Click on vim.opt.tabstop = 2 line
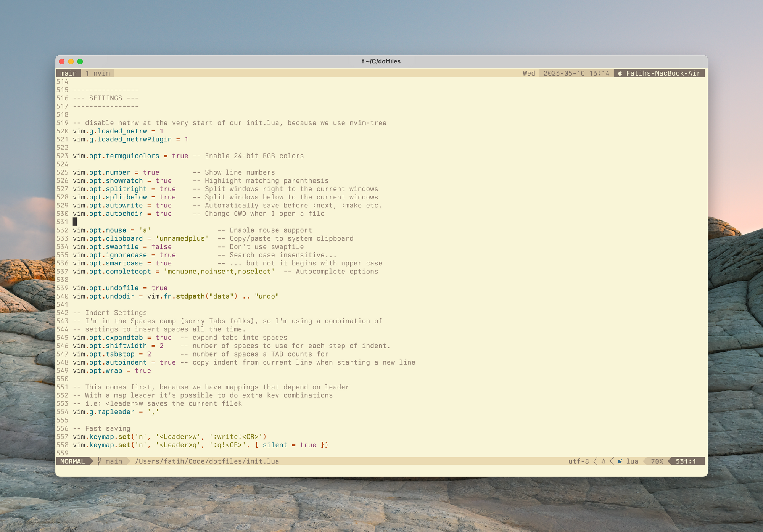This screenshot has height=532, width=763. pyautogui.click(x=112, y=354)
